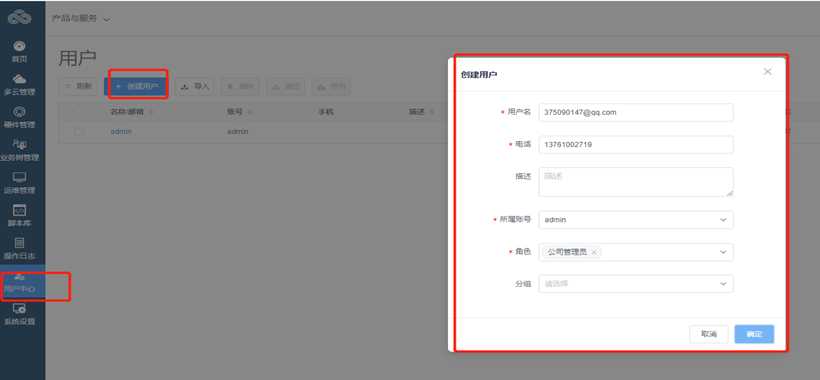
Task: Open the 所属账号 dropdown showing admin
Action: (636, 220)
